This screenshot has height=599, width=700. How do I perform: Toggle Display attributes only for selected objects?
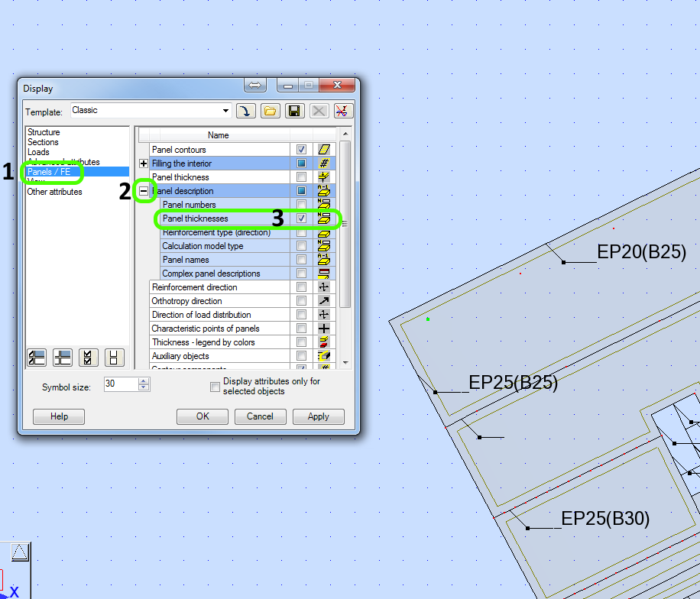click(215, 387)
